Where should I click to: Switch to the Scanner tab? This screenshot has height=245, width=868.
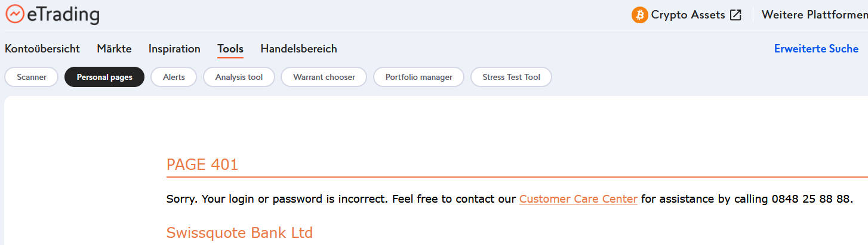coord(32,77)
